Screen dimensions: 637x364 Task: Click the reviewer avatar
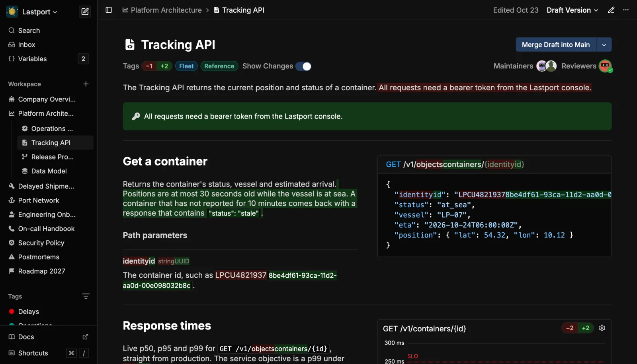[605, 66]
